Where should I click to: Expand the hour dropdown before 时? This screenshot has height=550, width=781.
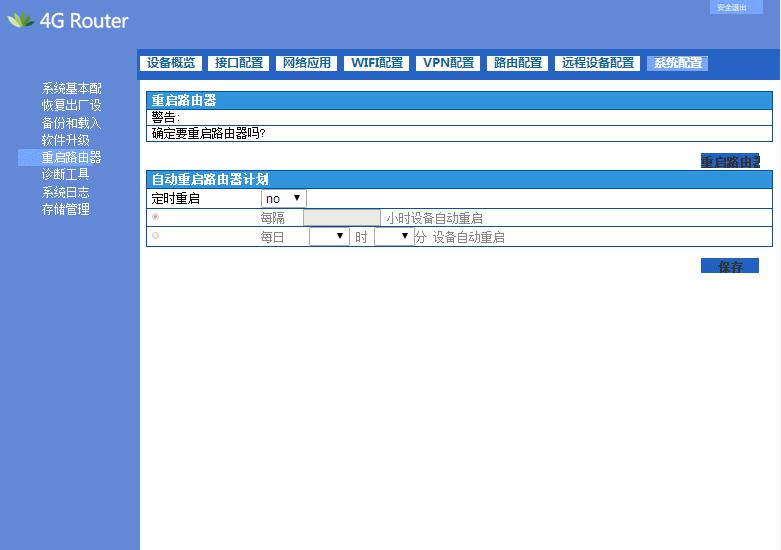328,237
